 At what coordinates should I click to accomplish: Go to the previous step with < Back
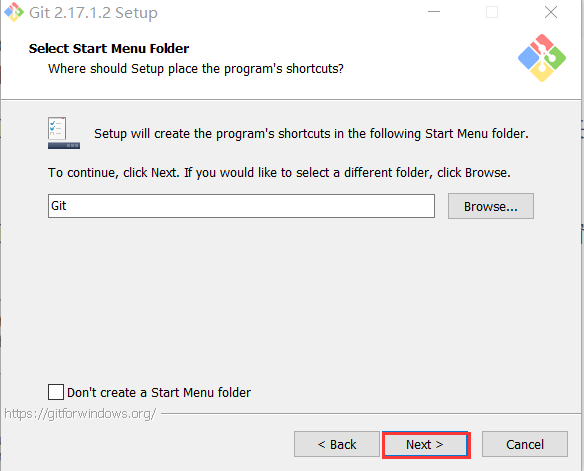point(337,444)
